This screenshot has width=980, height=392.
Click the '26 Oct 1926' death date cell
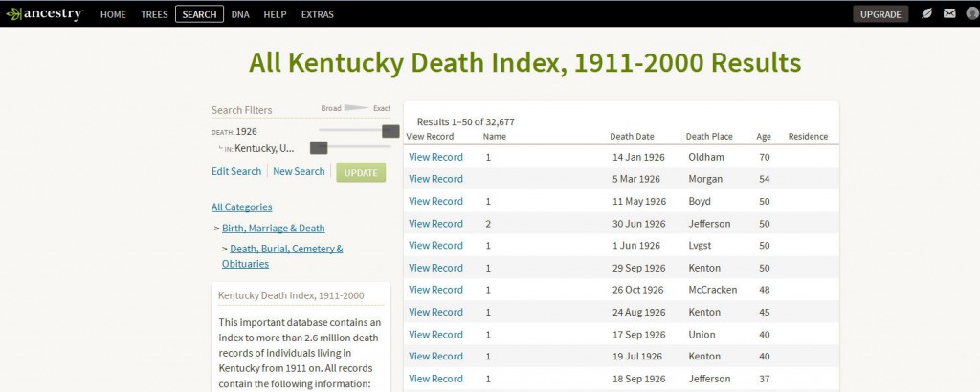pos(638,290)
